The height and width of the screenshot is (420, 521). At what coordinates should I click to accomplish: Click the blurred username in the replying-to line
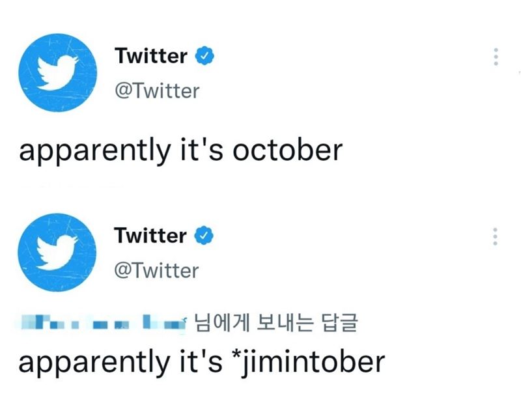[x=103, y=322]
